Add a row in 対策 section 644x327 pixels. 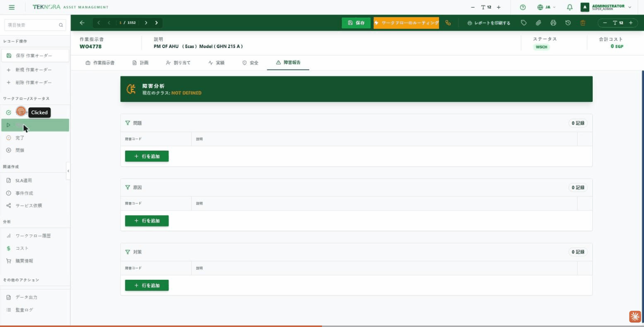coord(147,285)
